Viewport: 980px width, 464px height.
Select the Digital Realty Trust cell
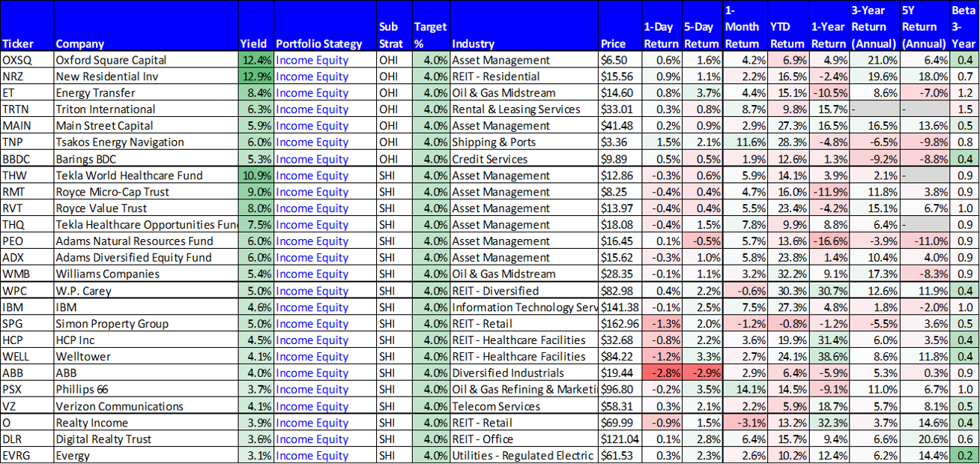[146, 439]
